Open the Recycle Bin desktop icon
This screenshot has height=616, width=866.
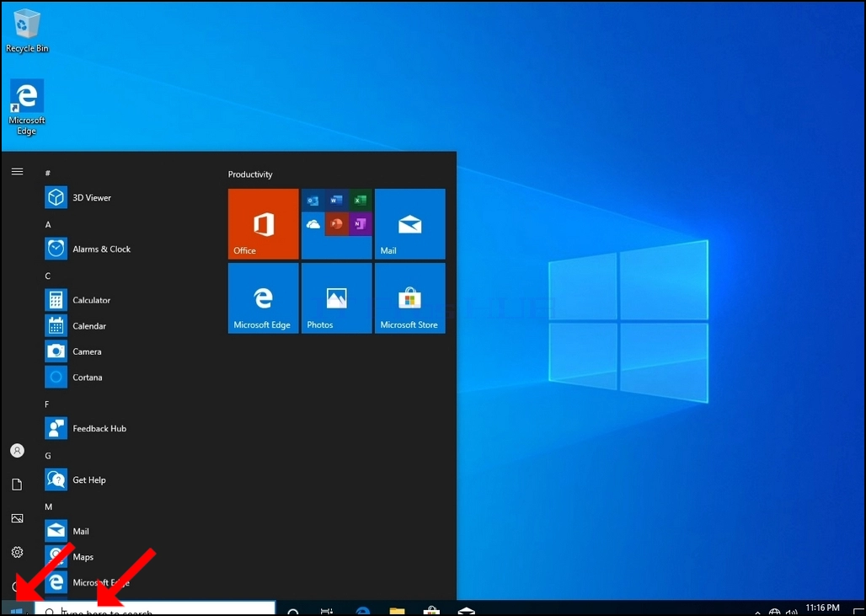pos(26,31)
